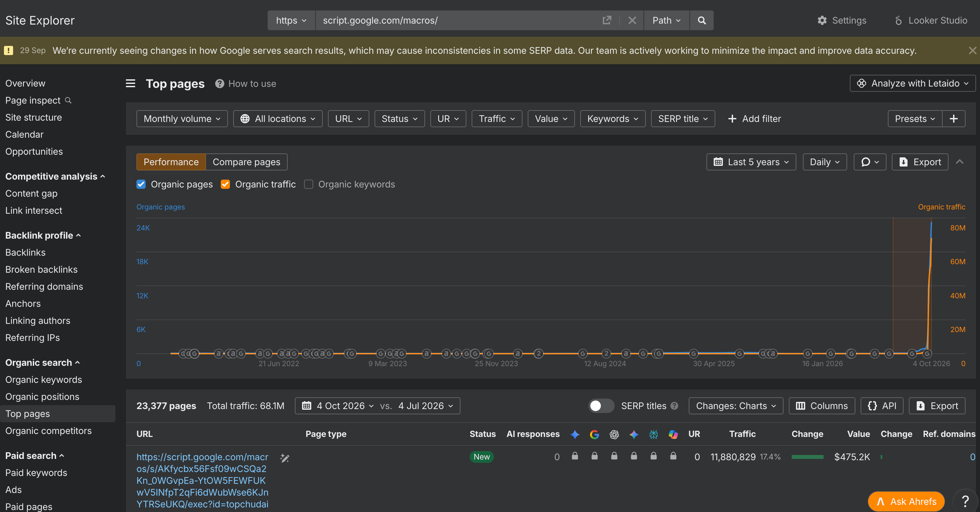Open Monthly volume dropdown

(182, 119)
